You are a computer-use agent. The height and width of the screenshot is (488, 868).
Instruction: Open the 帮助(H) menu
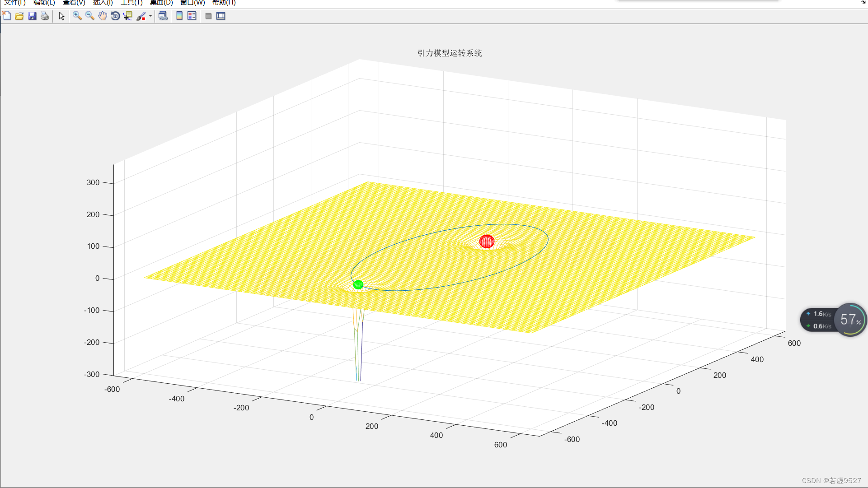click(224, 3)
